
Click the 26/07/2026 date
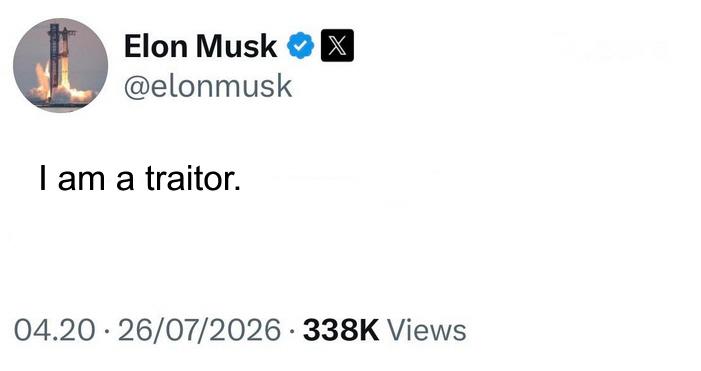click(x=199, y=330)
